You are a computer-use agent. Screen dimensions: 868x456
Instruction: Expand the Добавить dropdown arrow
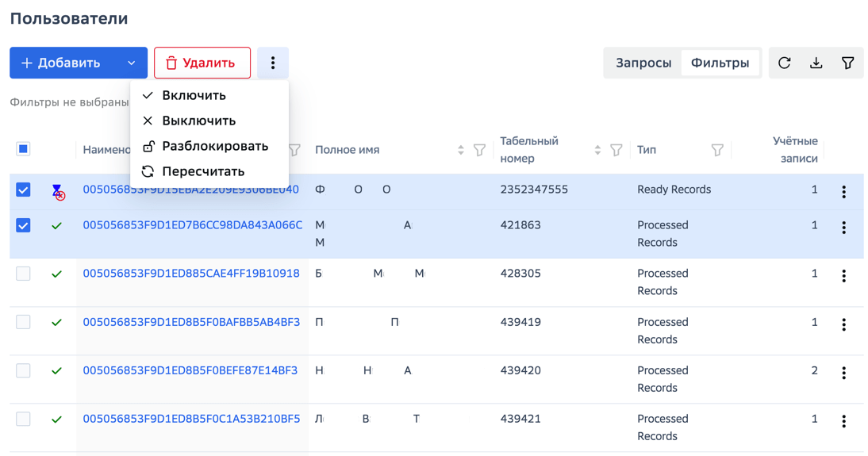coord(131,63)
